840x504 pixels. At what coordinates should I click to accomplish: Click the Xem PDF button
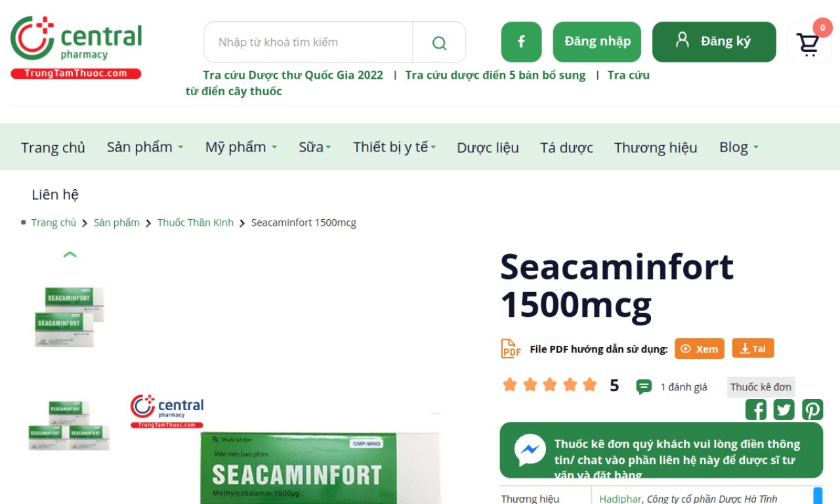pos(699,348)
